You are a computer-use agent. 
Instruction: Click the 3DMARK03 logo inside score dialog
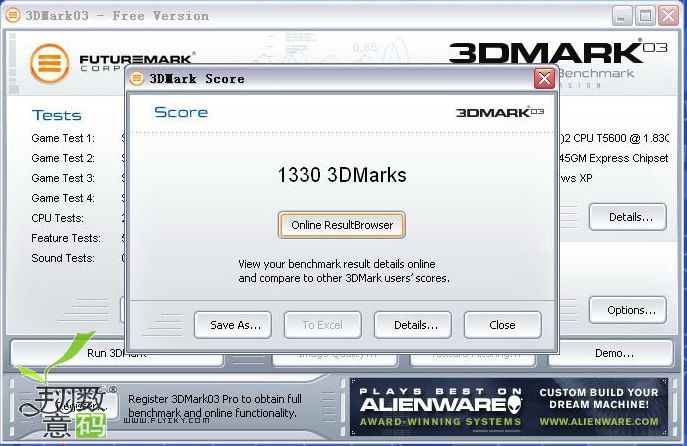[x=499, y=113]
